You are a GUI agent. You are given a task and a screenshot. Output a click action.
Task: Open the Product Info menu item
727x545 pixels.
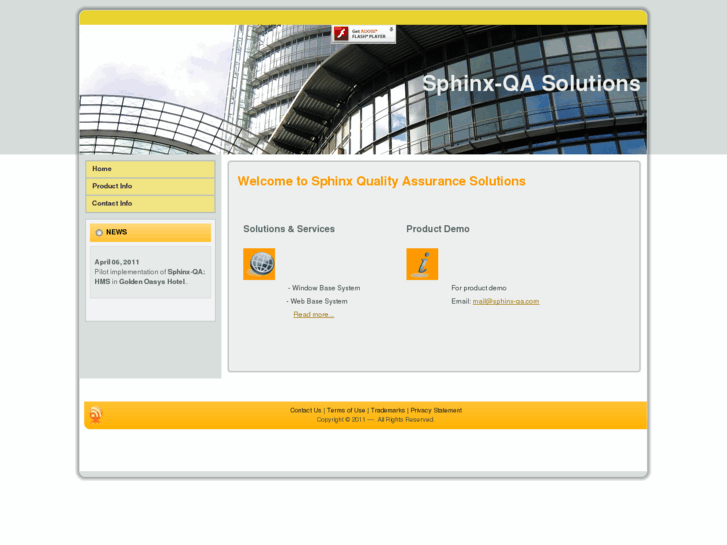pos(150,186)
